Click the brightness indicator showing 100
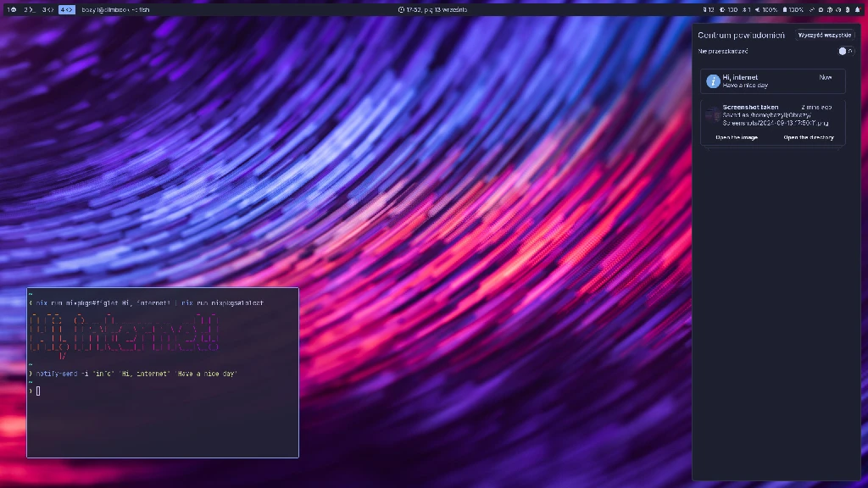The width and height of the screenshot is (868, 488). pyautogui.click(x=728, y=9)
